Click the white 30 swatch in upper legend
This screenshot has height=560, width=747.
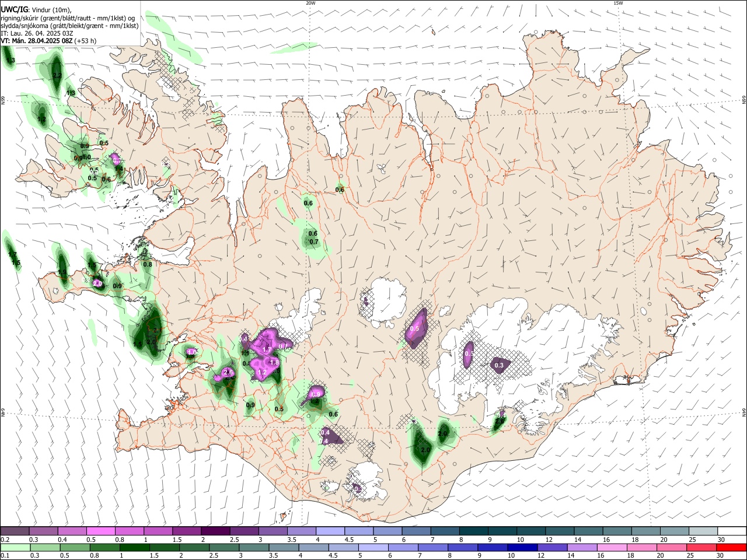point(732,531)
